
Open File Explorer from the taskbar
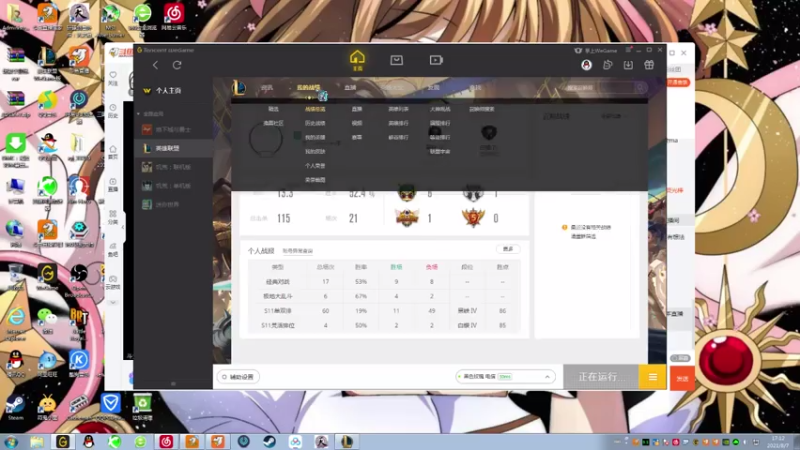tap(37, 442)
